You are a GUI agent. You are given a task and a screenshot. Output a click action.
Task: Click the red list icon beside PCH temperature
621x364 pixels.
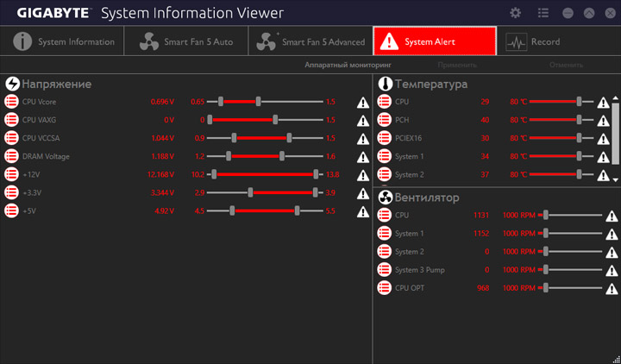(384, 120)
